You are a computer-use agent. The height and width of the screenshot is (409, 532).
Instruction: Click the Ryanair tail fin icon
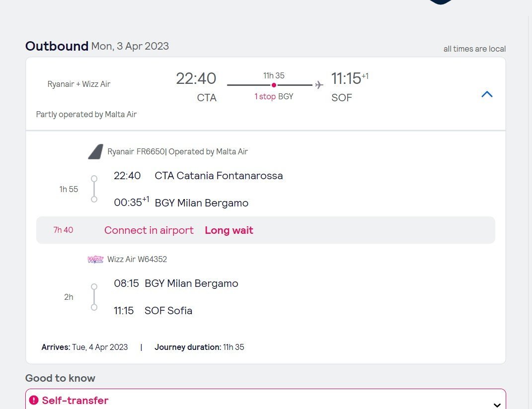[95, 152]
